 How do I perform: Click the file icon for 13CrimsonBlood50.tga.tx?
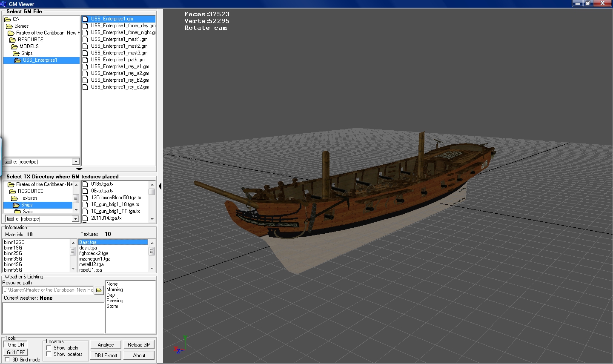coord(85,198)
